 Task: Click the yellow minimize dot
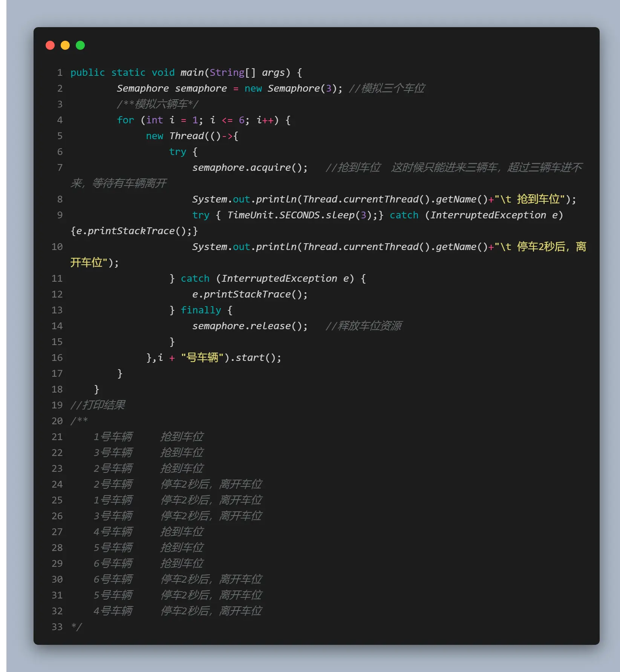point(65,45)
